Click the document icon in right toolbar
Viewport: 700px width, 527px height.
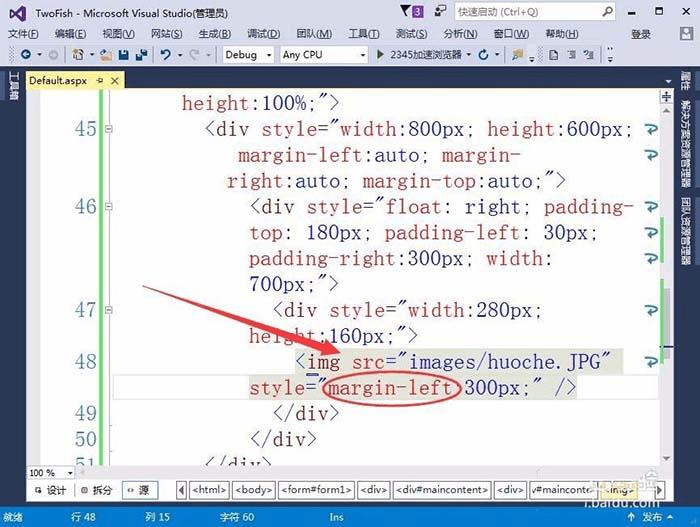(554, 55)
